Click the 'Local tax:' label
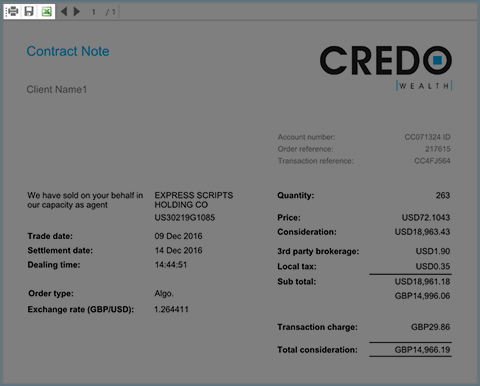The height and width of the screenshot is (386, 480). coord(297,267)
